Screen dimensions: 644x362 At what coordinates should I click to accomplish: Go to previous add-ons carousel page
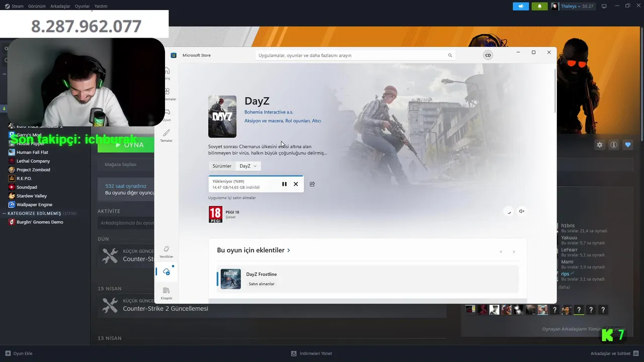501,251
